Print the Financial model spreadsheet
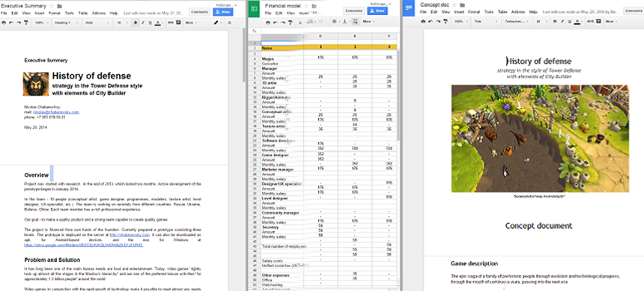Screen dimensions: 644x291 268,22
